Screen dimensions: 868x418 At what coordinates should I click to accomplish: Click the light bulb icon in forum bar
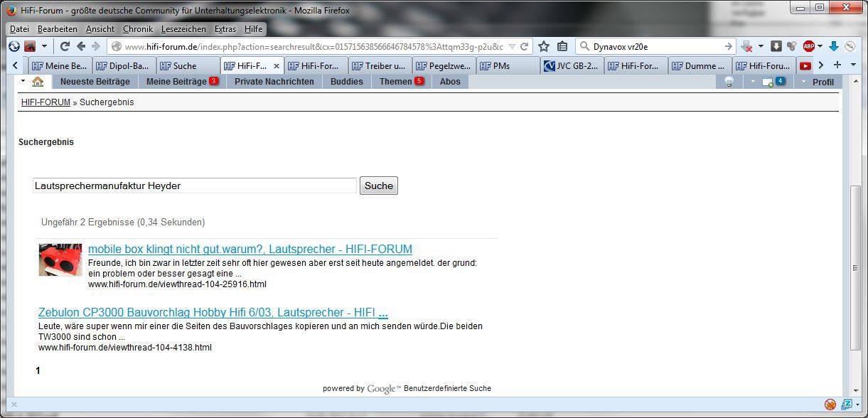(729, 82)
